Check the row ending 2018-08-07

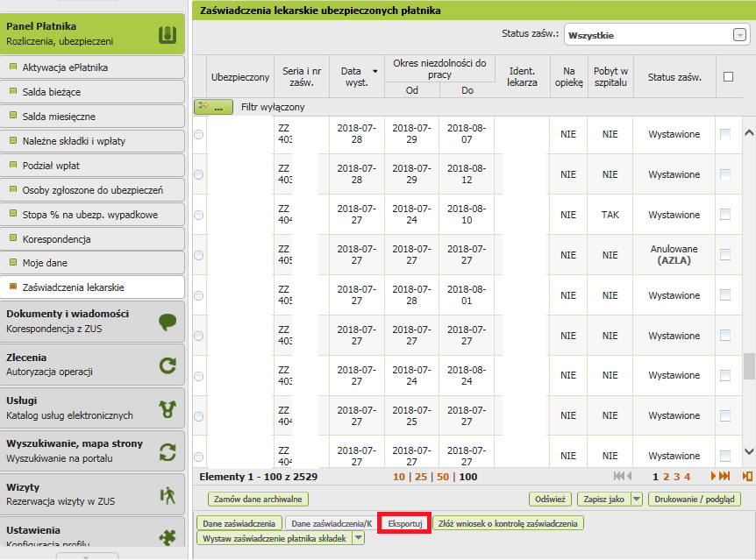point(724,134)
